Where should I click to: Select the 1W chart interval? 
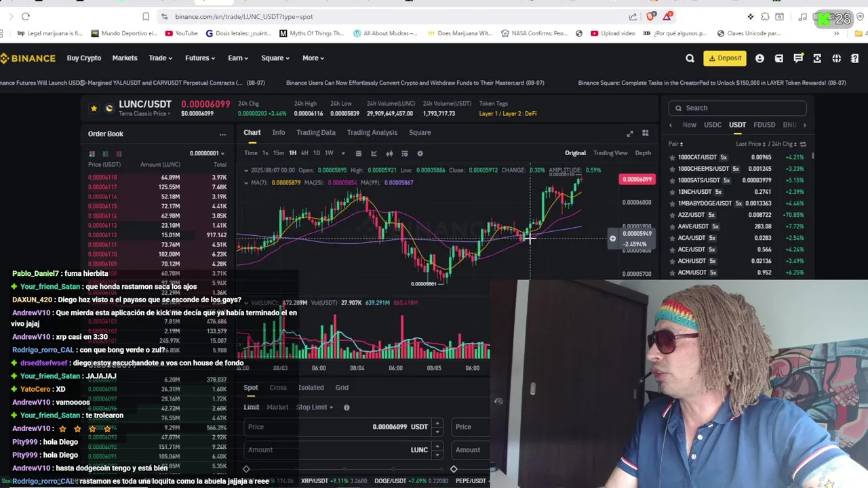(x=329, y=153)
